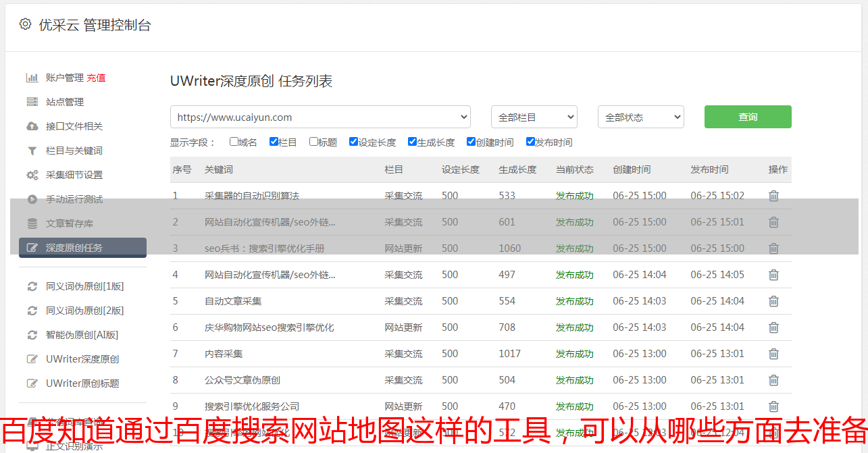Viewport: 868px width, 453px height.
Task: Click the 当前状态 column header
Action: tap(575, 169)
